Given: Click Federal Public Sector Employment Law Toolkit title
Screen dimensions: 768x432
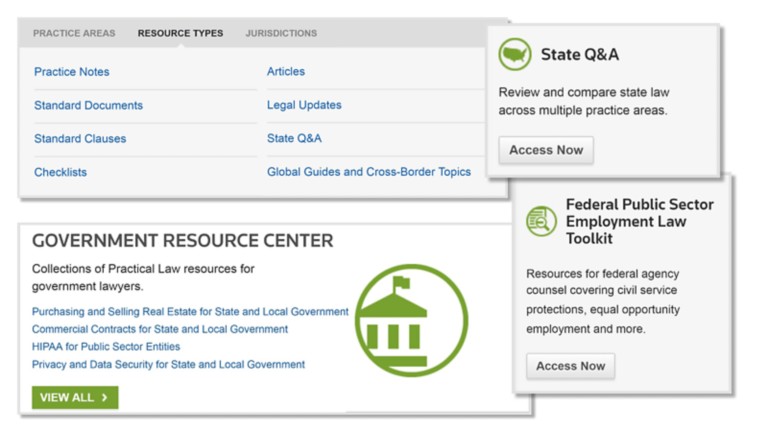Looking at the screenshot, I should click(x=640, y=221).
